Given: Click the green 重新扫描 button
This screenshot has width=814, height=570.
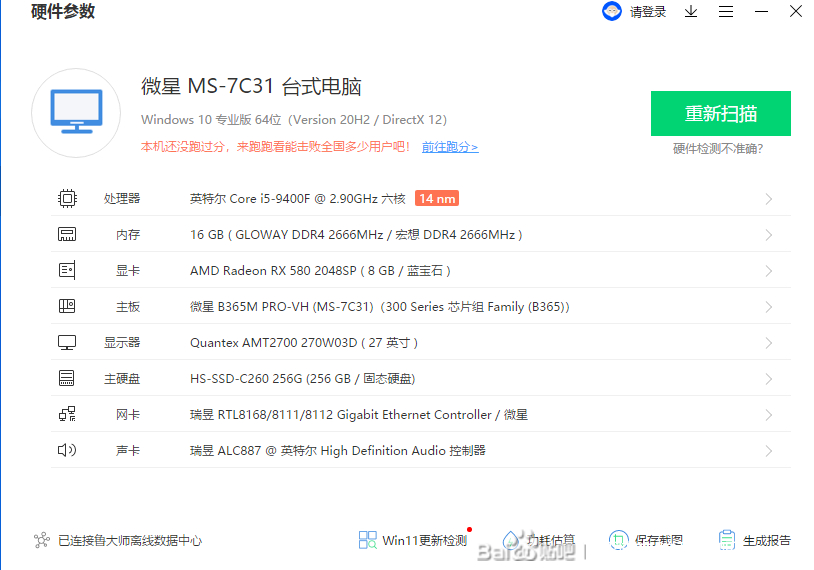Looking at the screenshot, I should tap(721, 113).
